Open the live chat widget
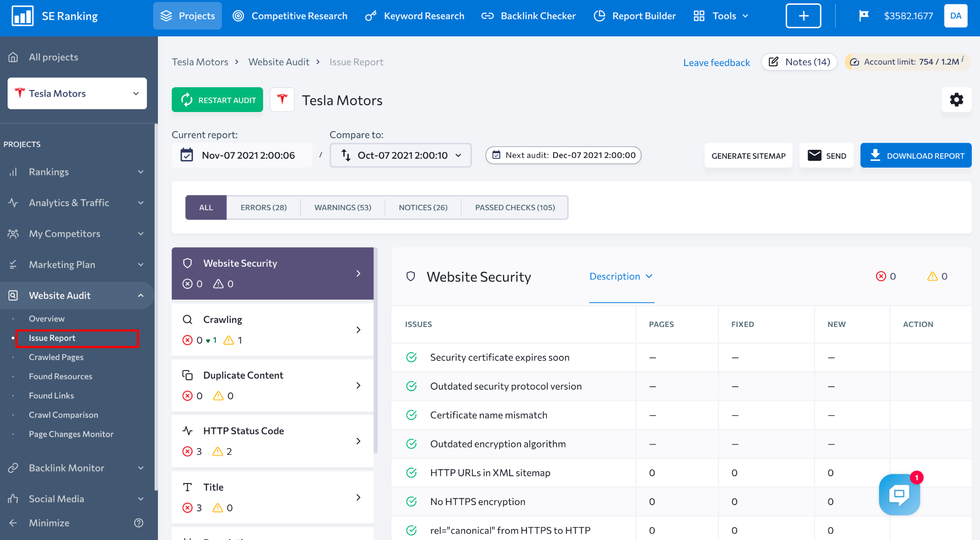980x540 pixels. 899,495
